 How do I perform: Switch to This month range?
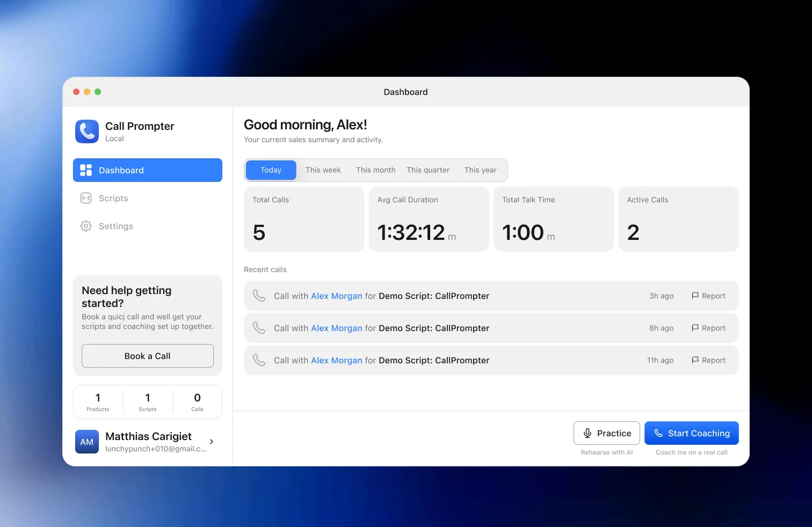(376, 170)
